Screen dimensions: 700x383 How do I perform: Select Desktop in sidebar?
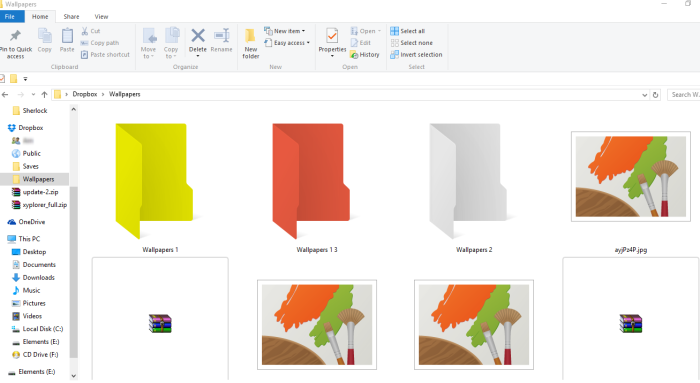coord(29,252)
